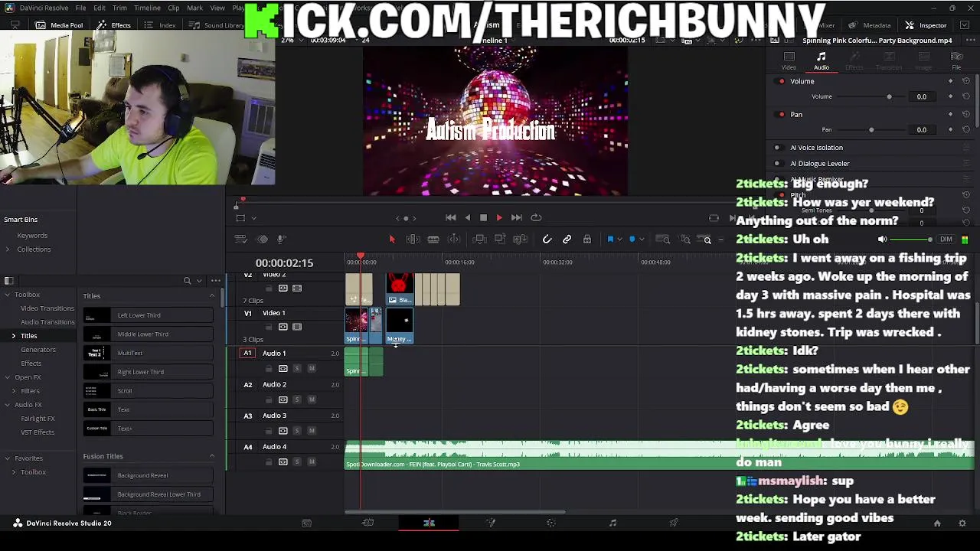Image resolution: width=980 pixels, height=551 pixels.
Task: Open the Media Pool panel
Action: [59, 25]
